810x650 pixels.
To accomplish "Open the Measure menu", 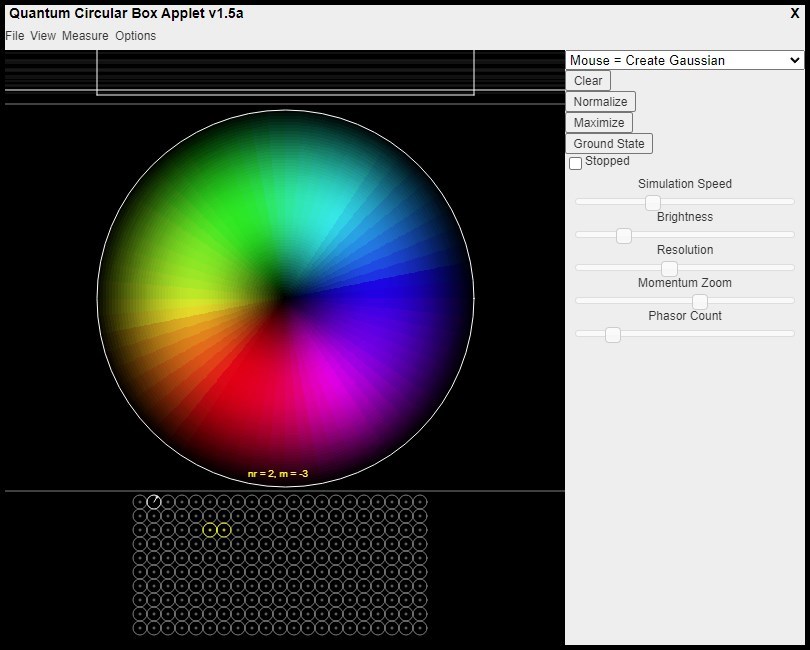I will coord(85,36).
